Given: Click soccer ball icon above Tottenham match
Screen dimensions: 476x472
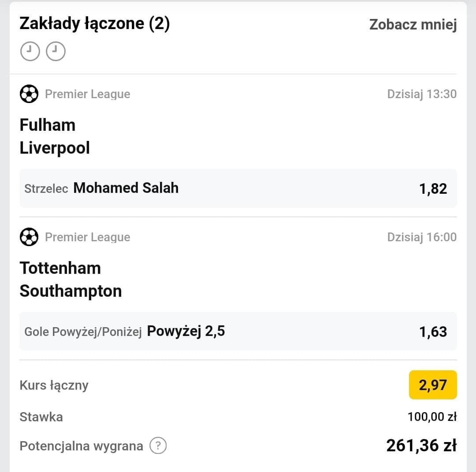Looking at the screenshot, I should coord(29,237).
